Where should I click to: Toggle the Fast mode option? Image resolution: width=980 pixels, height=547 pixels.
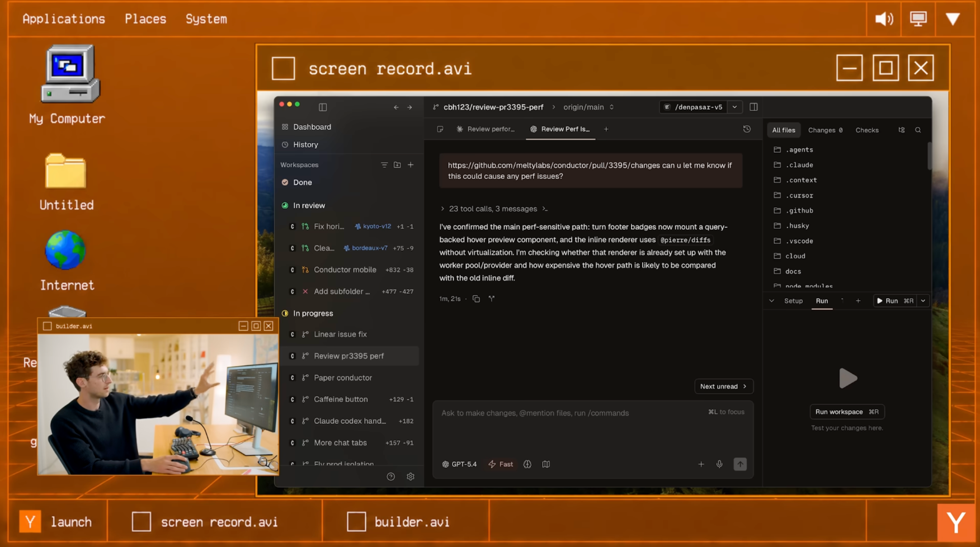pyautogui.click(x=501, y=464)
